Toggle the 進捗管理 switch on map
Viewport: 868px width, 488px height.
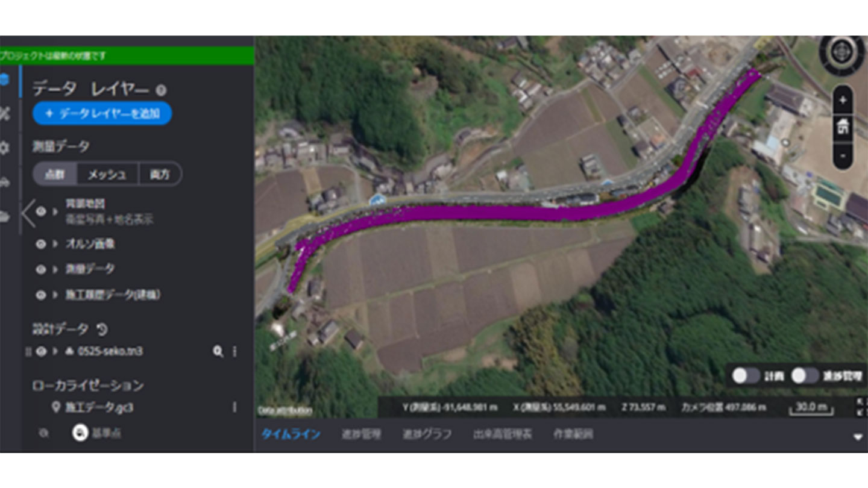tap(805, 376)
